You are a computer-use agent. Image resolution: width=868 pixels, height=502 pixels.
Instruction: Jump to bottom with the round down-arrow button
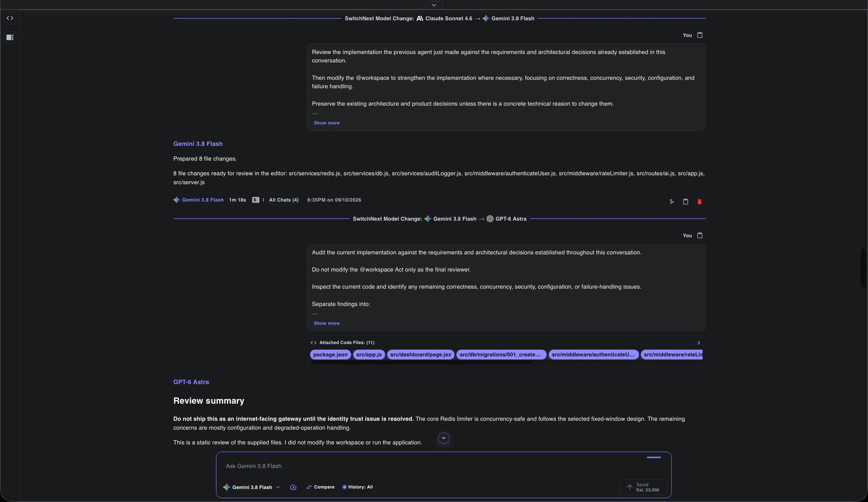pyautogui.click(x=444, y=438)
